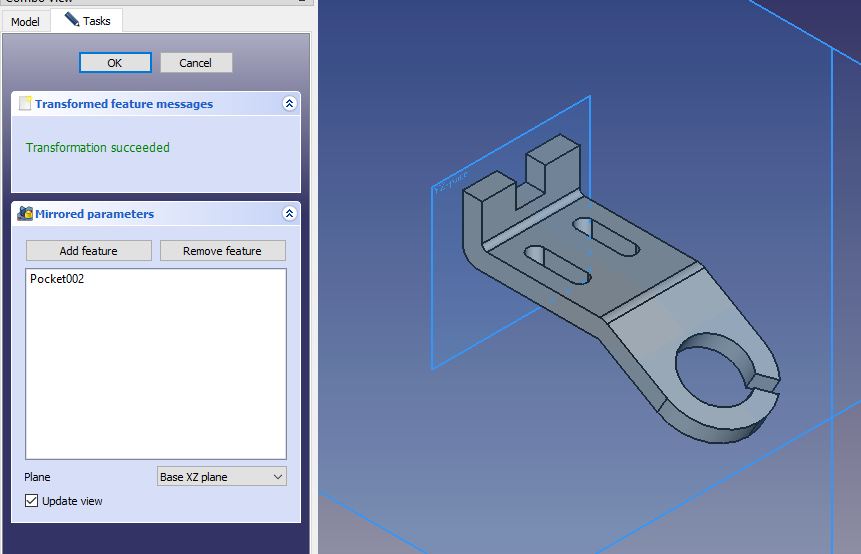The width and height of the screenshot is (861, 554).
Task: Open the Plane dropdown showing Base XZ plane
Action: [221, 477]
